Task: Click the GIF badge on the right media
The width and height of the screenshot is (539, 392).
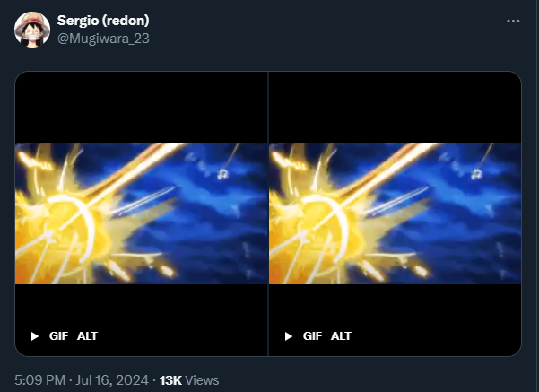Action: pos(312,336)
